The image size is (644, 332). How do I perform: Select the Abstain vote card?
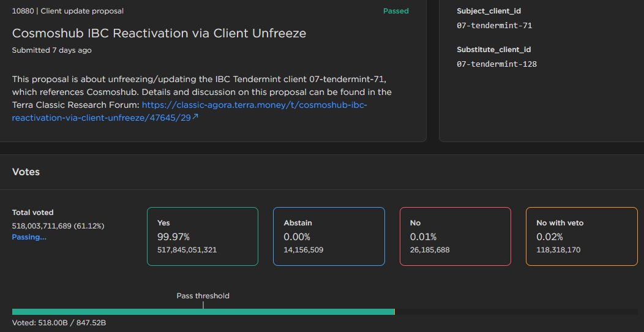329,236
